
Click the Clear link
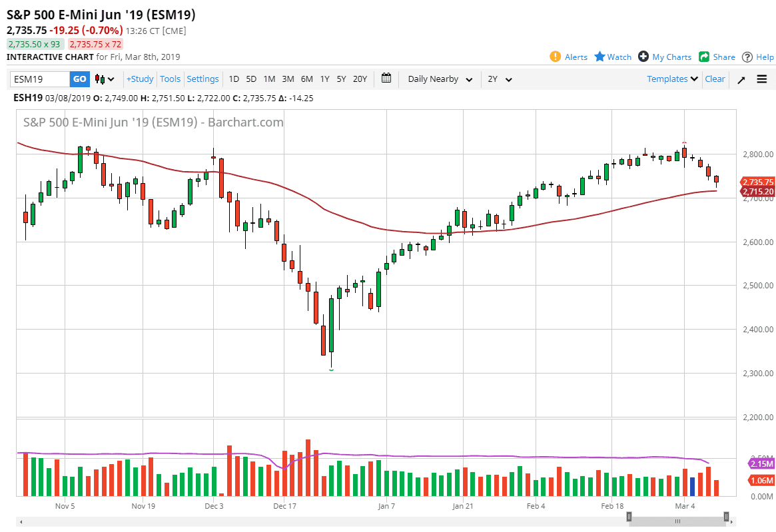point(715,79)
